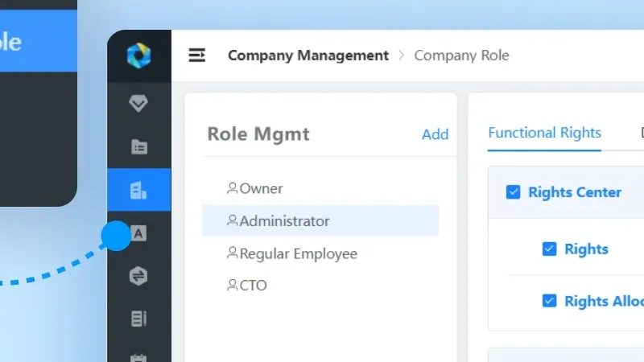Uncheck the Rights Center checkbox
The image size is (644, 362).
pyautogui.click(x=513, y=192)
